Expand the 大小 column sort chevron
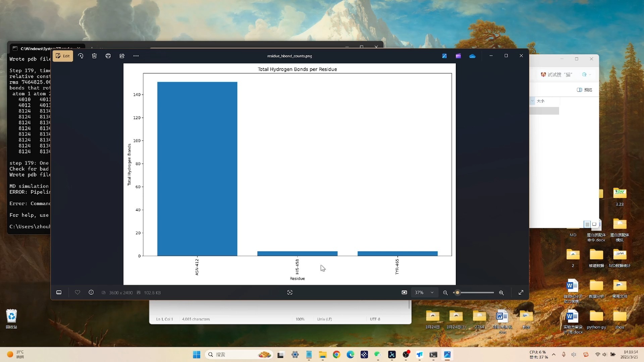Screen dimensions: 644x362 532,101
